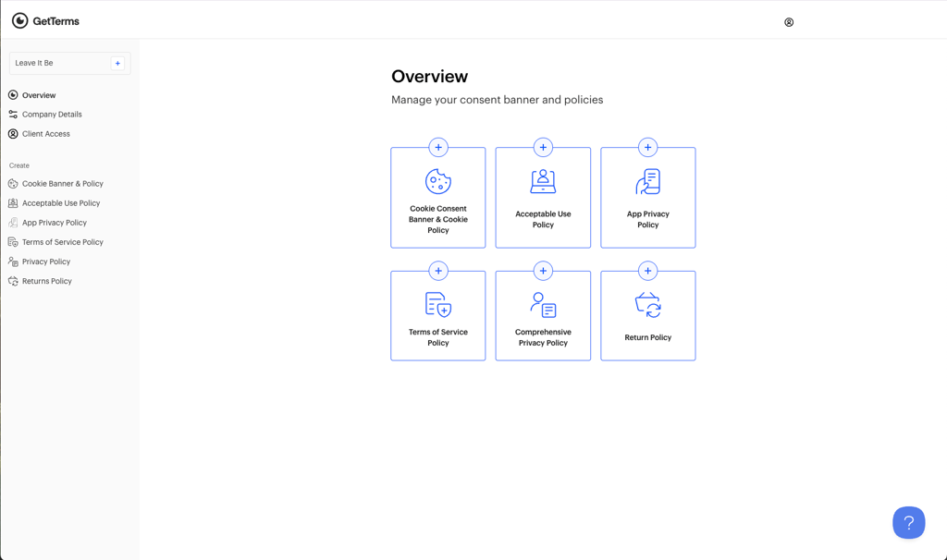The width and height of the screenshot is (947, 560).
Task: Click the person document icon in Comprehensive Privacy card
Action: pos(543,305)
